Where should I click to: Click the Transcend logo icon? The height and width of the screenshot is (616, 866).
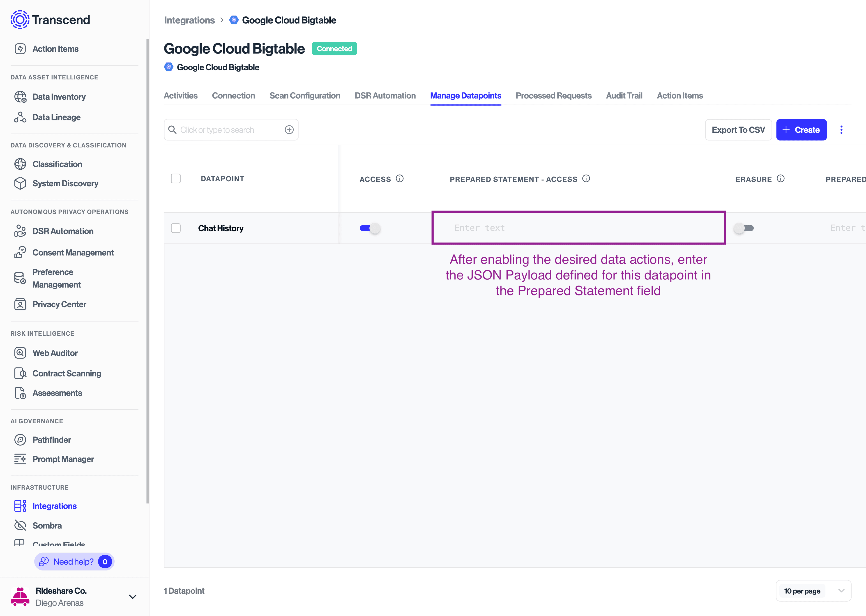click(x=20, y=20)
